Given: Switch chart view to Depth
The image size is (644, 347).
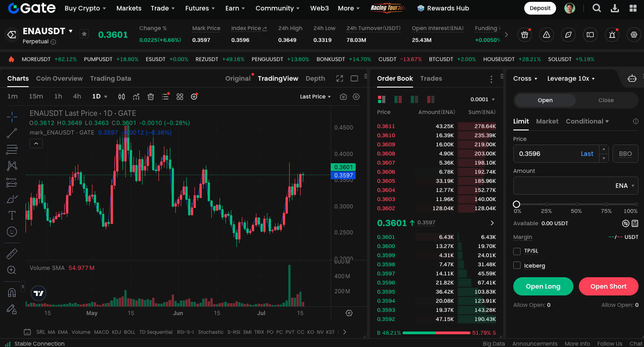Looking at the screenshot, I should coord(315,78).
